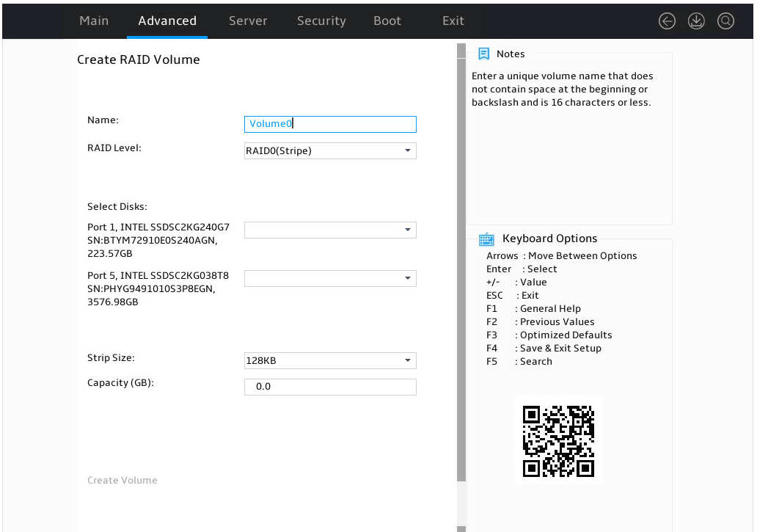Switch to the Main tab
Screen dimensions: 757x532
[94, 21]
